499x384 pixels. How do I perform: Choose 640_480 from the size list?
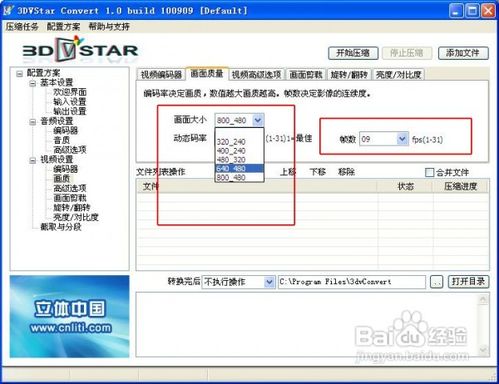point(239,168)
